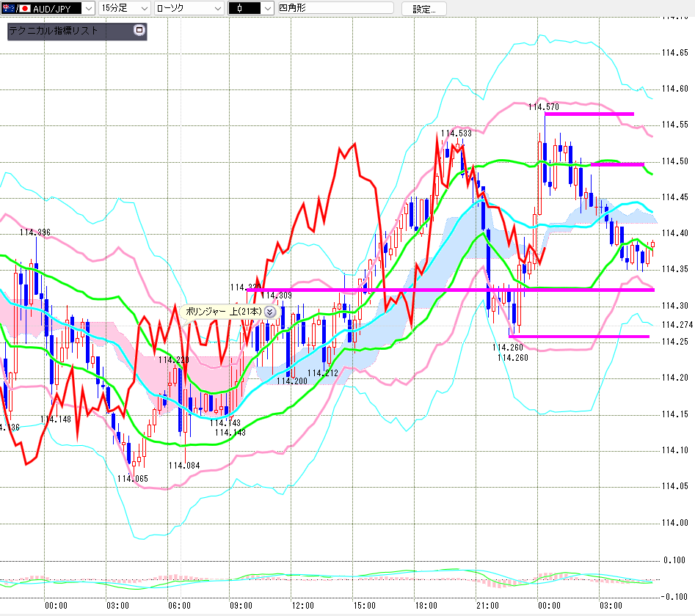Select the magenta line at 114.570 high

pos(589,114)
